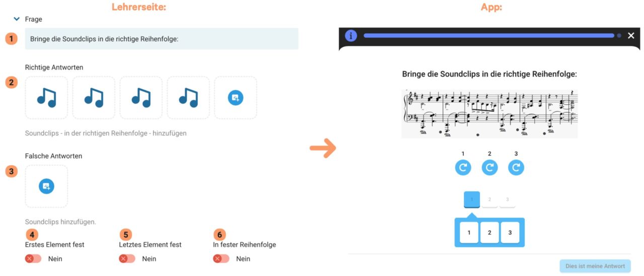Replay soundclip number 1
This screenshot has height=276, width=644.
click(x=463, y=167)
